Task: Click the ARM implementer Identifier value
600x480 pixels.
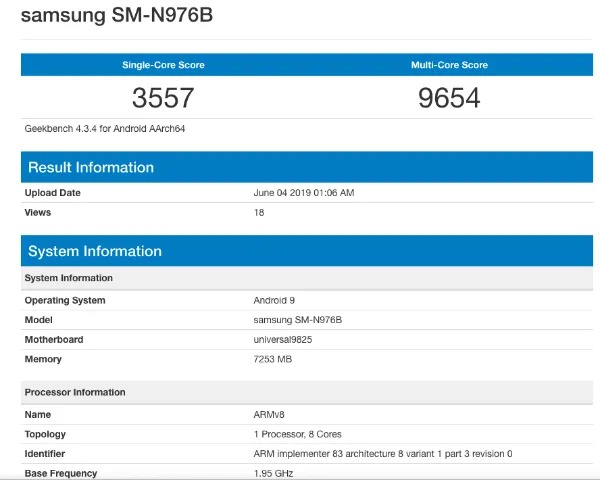Action: pos(383,454)
